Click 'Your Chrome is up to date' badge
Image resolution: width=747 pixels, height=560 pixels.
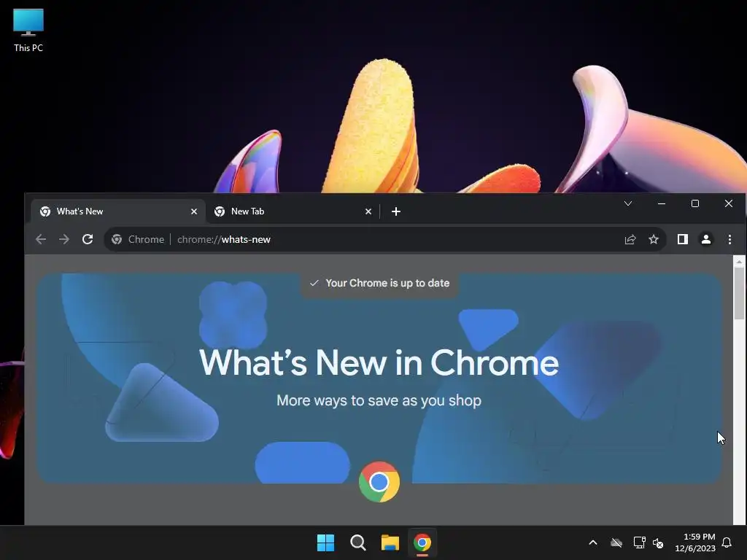379,284
